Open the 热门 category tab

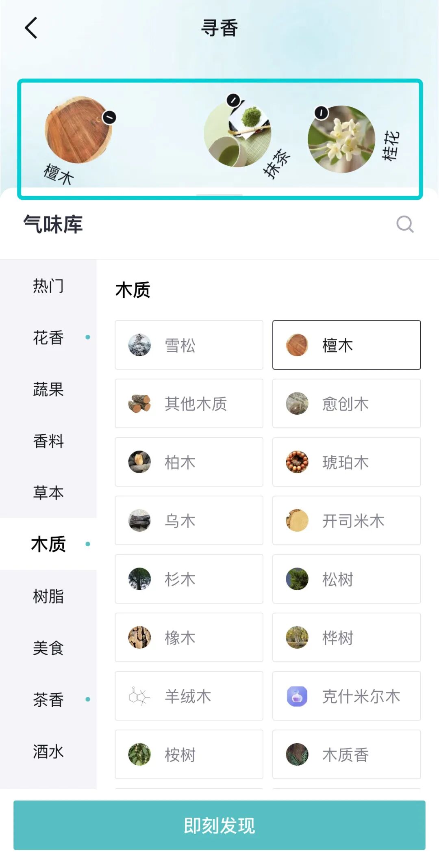click(x=48, y=286)
